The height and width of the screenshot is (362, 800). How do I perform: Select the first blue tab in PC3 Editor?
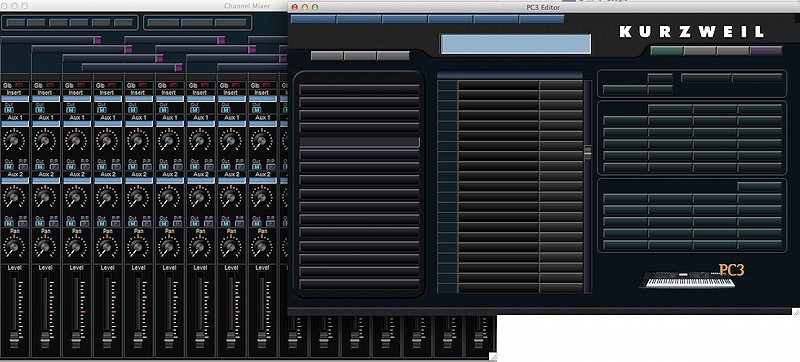click(313, 19)
